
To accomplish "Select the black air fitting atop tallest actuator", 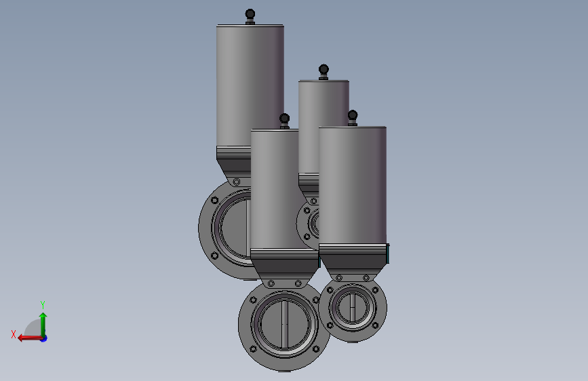I will point(250,17).
